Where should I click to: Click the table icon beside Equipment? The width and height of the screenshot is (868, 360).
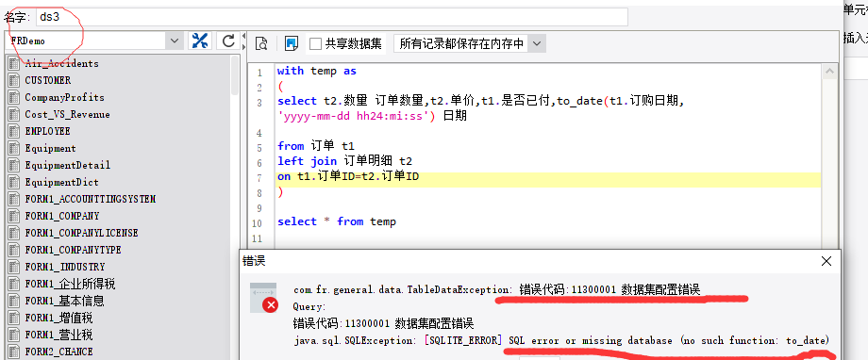click(x=14, y=148)
